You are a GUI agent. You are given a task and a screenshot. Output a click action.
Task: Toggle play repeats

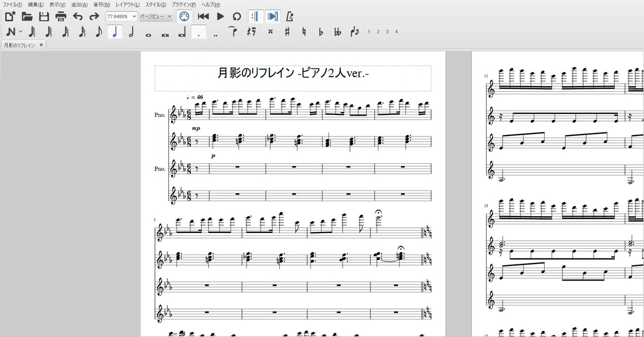pos(255,16)
